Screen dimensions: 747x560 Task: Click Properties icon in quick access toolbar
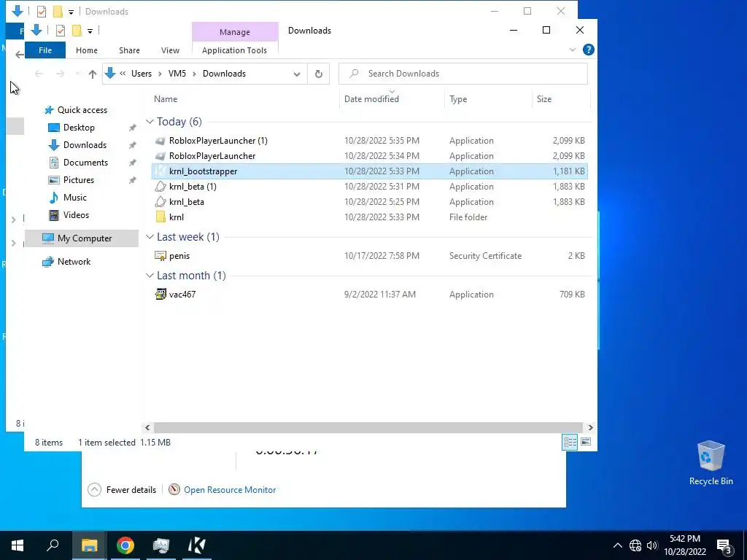tap(60, 31)
